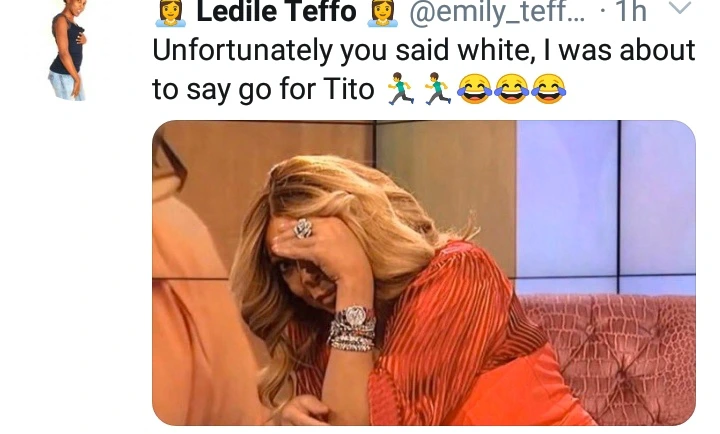Click the second running man emoji
720x434 pixels.
pos(437,88)
